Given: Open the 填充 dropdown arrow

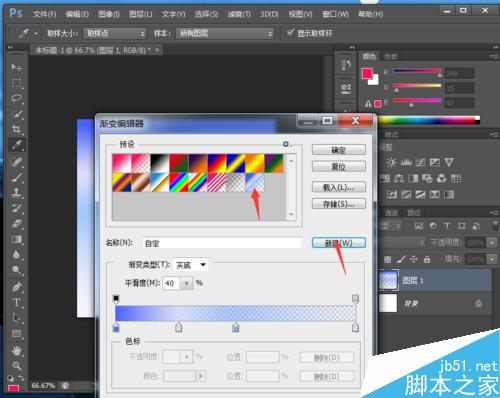Looking at the screenshot, I should [492, 259].
